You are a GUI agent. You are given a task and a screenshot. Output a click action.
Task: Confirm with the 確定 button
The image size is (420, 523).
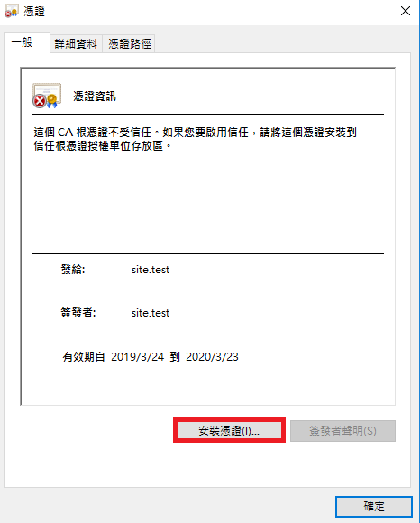[x=374, y=507]
